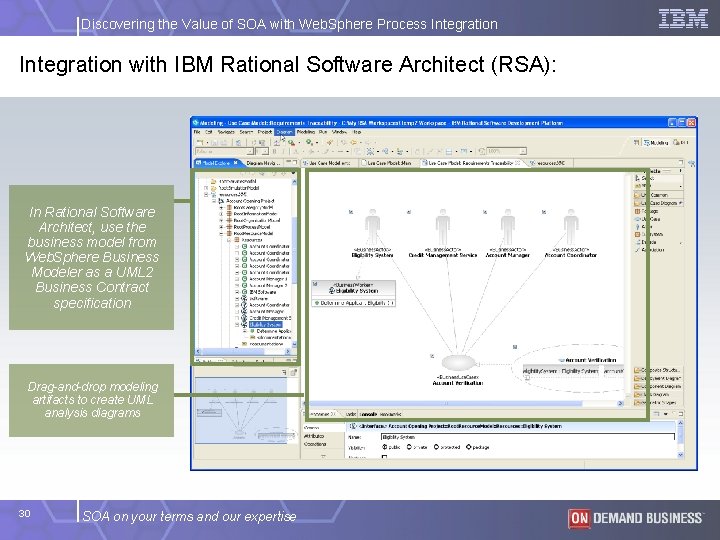Choose the package visibility radio button

click(468, 447)
